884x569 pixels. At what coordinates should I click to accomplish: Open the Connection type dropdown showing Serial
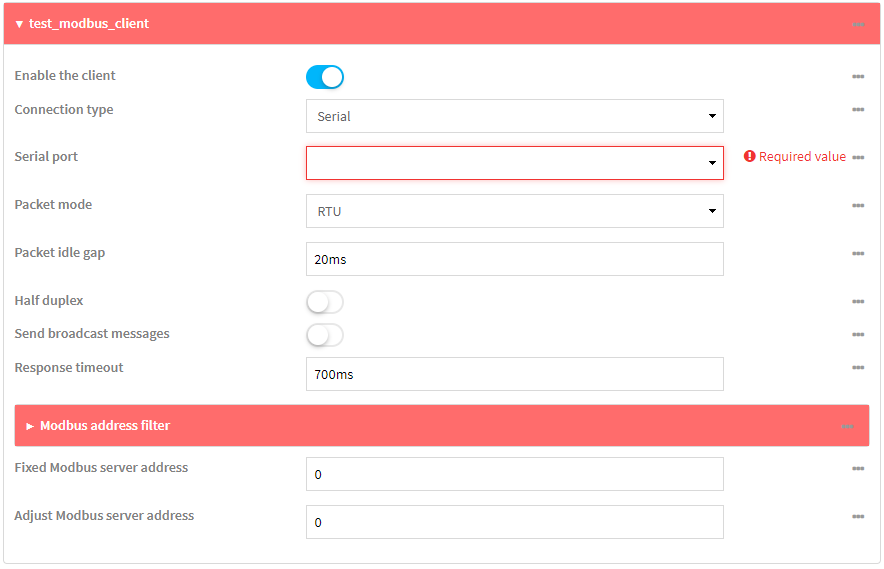click(514, 116)
